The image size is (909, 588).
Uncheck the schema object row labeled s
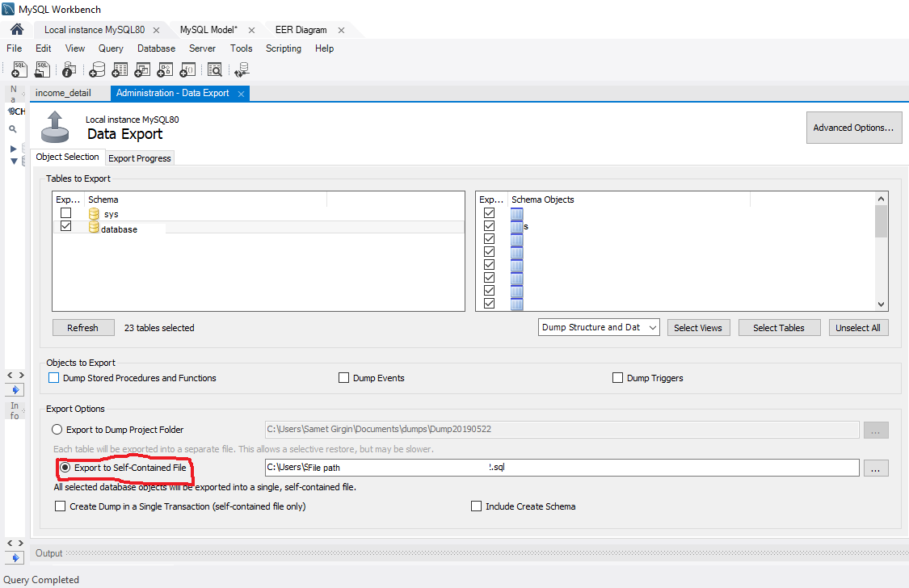[x=490, y=226]
